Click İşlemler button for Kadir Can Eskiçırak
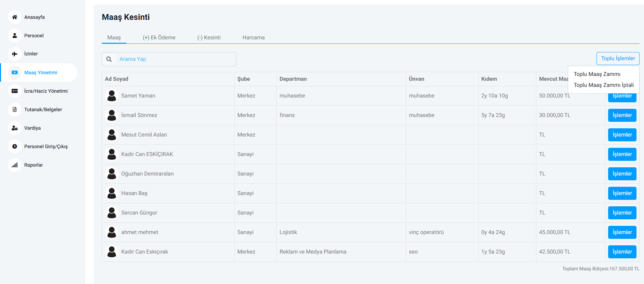This screenshot has width=644, height=284. pyautogui.click(x=622, y=252)
